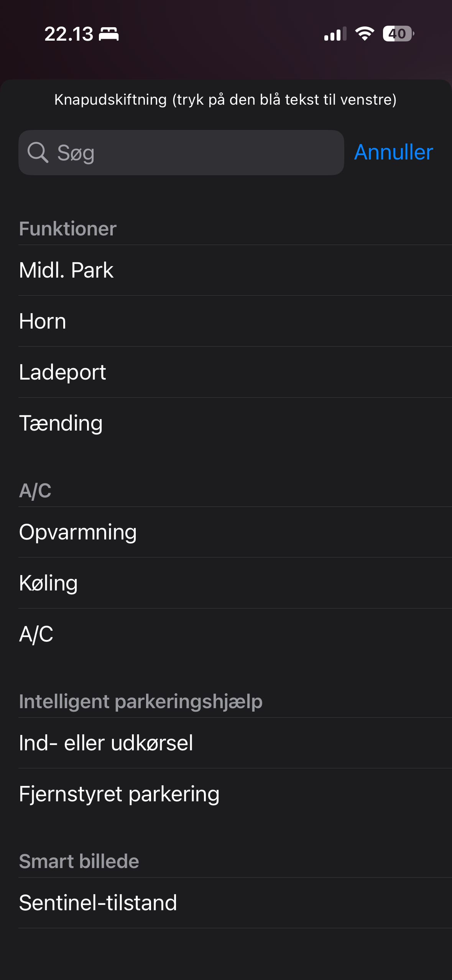Viewport: 452px width, 980px height.
Task: Pick the Sentinel-tilstand option
Action: [98, 903]
